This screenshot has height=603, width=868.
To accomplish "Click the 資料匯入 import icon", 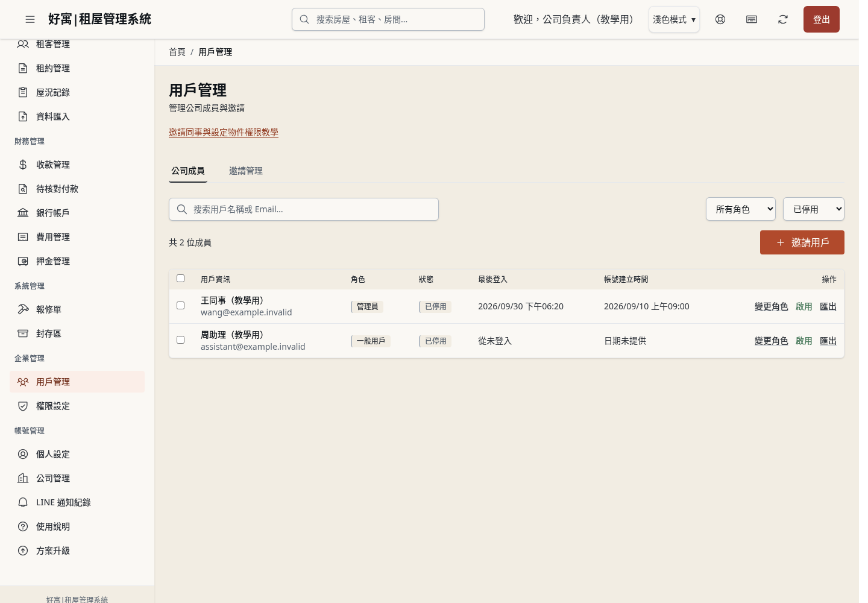I will tap(23, 116).
